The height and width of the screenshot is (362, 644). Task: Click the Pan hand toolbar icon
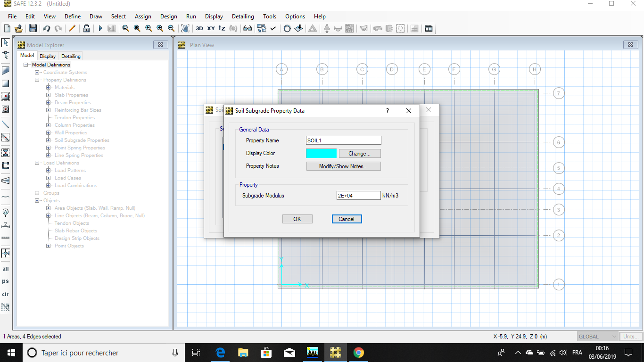tap(185, 28)
